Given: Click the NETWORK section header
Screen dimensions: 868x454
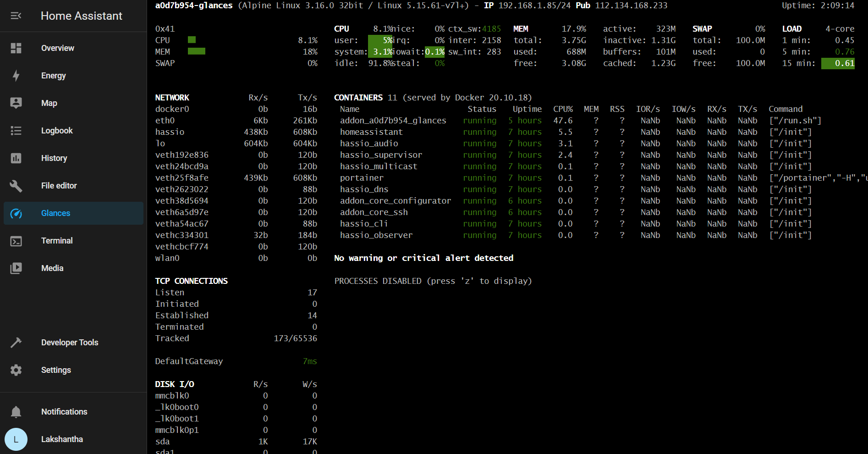Looking at the screenshot, I should tap(172, 98).
